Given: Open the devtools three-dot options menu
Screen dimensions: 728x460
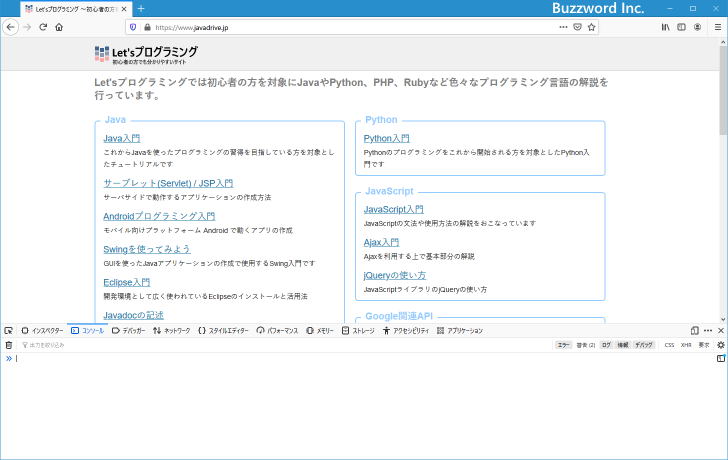Looking at the screenshot, I should coord(708,330).
